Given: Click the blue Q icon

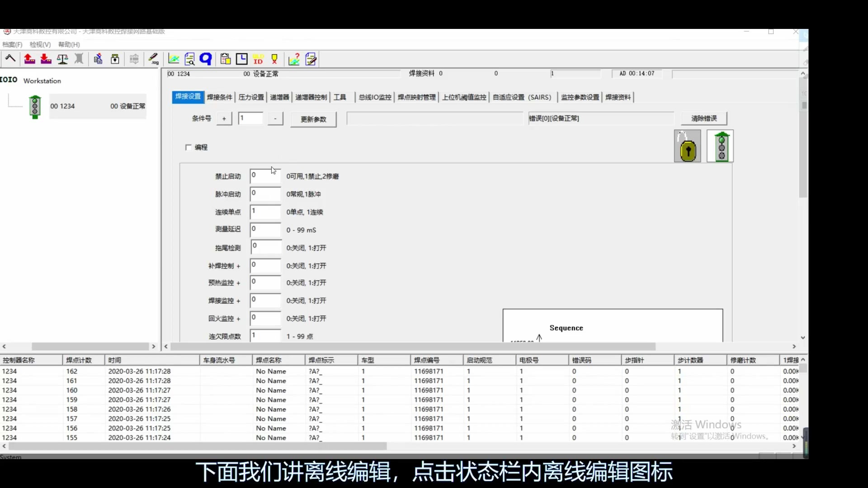Looking at the screenshot, I should coord(206,59).
